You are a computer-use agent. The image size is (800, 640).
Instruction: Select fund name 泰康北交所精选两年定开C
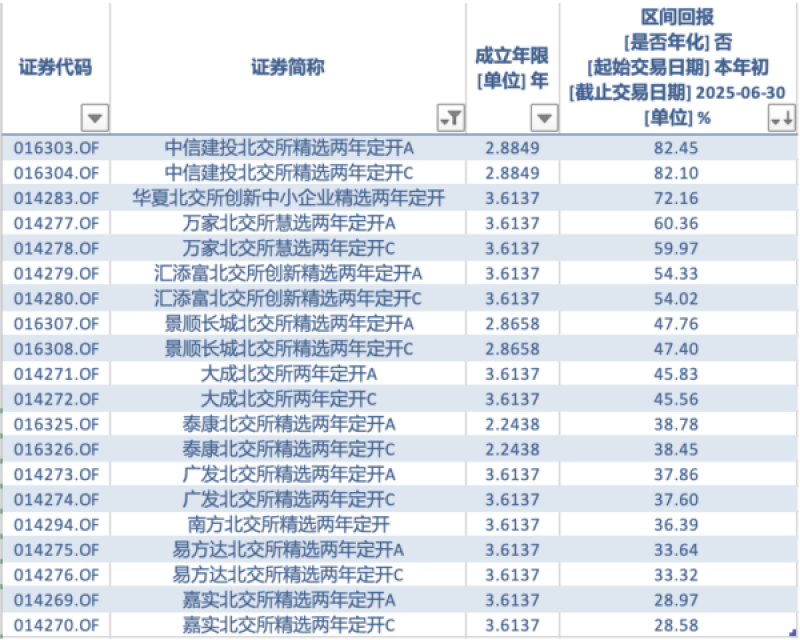coord(289,449)
